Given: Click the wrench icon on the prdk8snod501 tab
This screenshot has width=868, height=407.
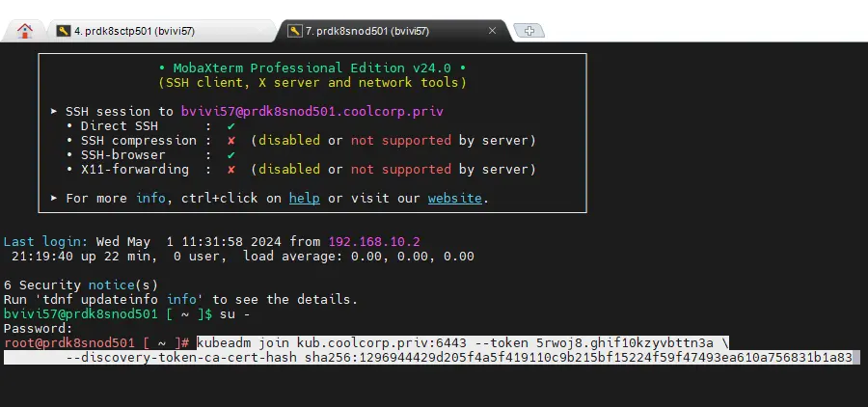Looking at the screenshot, I should 293,31.
